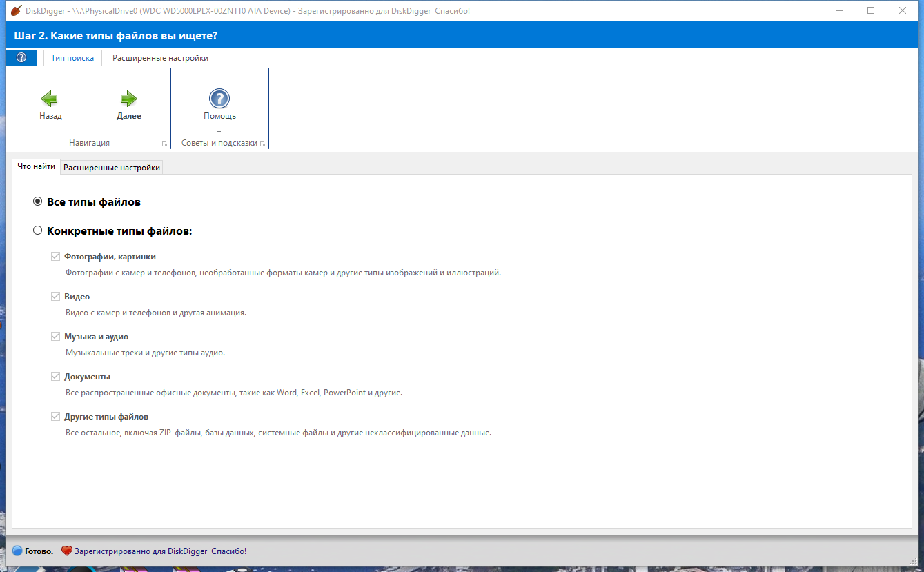Viewport: 924px width, 572px height.
Task: Open the Советы и подсказки group launcher
Action: click(x=263, y=144)
